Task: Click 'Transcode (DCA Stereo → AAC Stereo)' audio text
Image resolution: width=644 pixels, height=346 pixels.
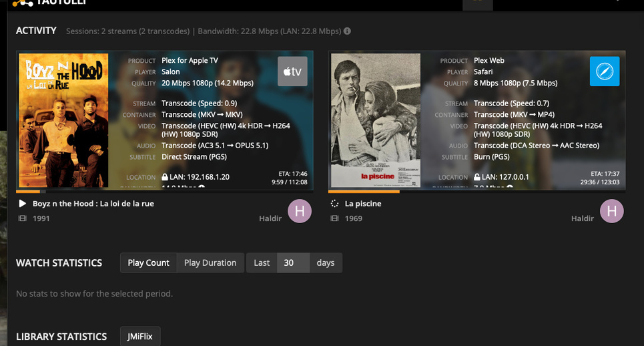Action: pyautogui.click(x=537, y=146)
